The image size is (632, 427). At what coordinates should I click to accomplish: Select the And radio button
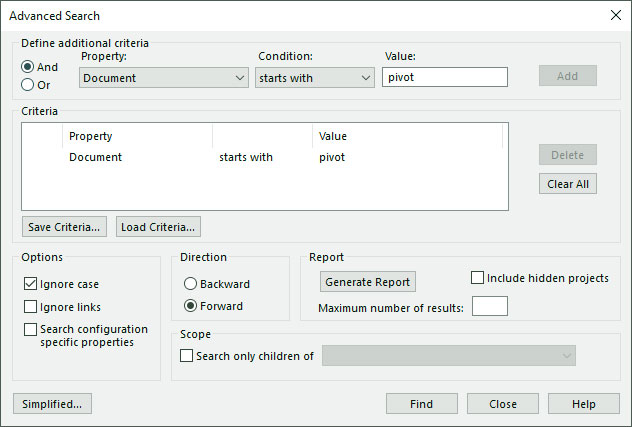27,67
